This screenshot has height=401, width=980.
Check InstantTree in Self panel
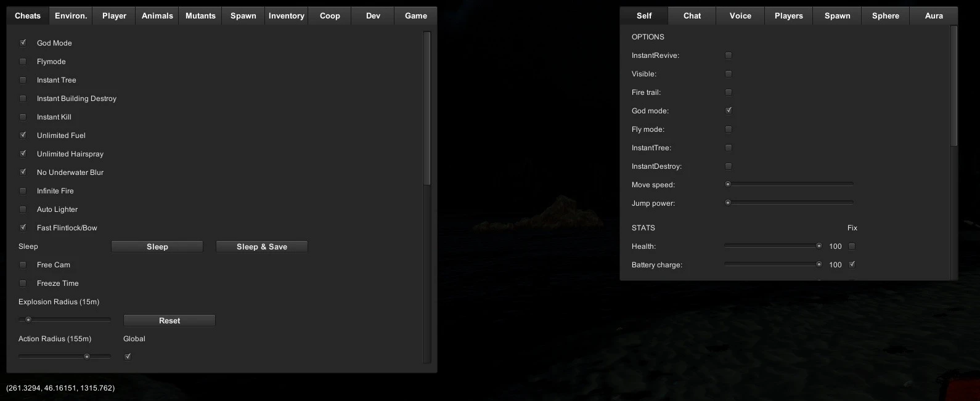(729, 148)
